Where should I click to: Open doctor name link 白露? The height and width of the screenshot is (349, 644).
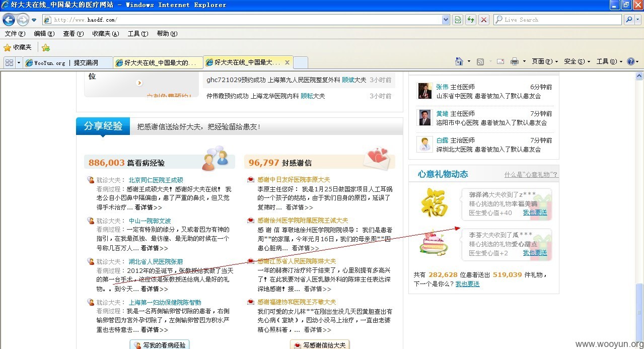(x=442, y=140)
